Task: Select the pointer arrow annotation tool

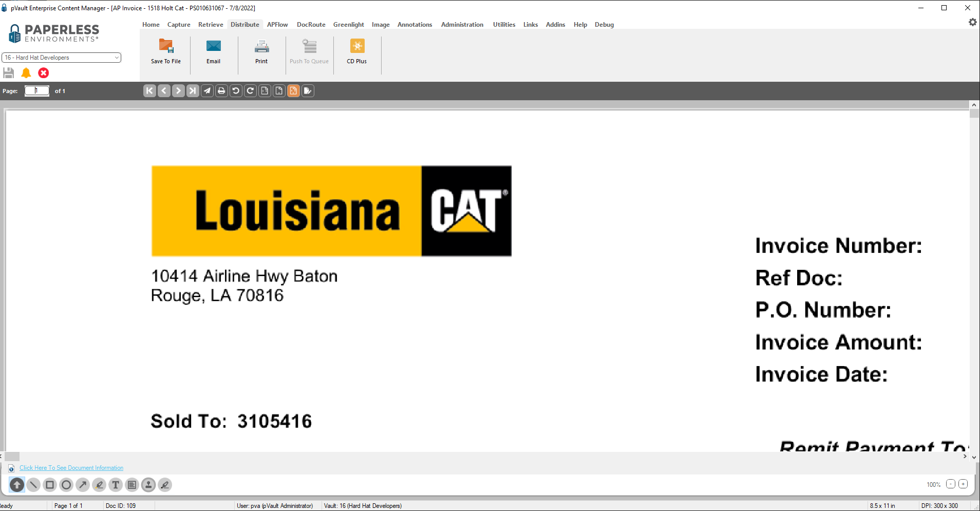Action: 17,485
